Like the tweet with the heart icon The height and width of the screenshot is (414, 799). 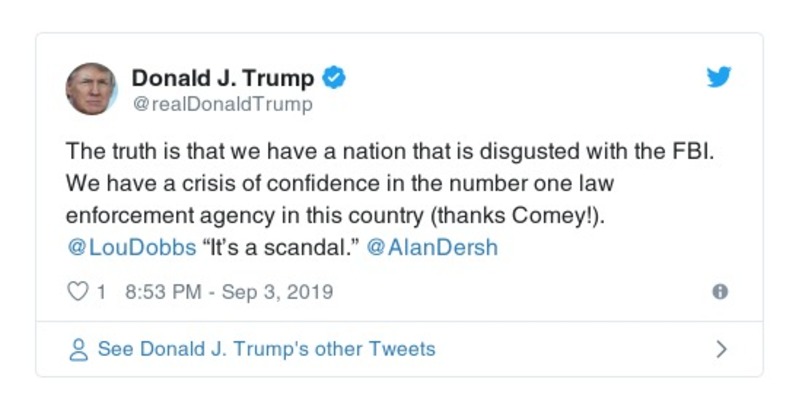pyautogui.click(x=77, y=293)
